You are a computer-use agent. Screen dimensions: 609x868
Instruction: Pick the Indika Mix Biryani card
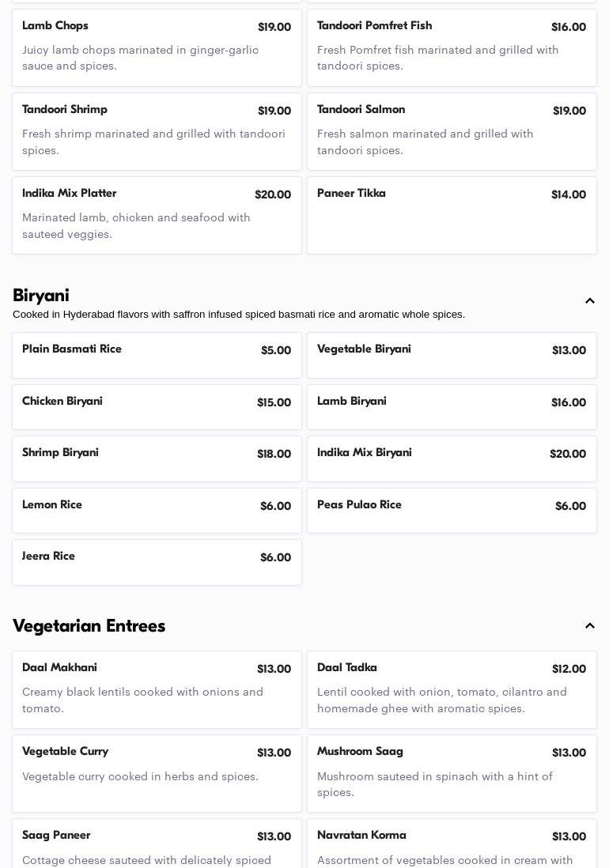click(x=452, y=459)
